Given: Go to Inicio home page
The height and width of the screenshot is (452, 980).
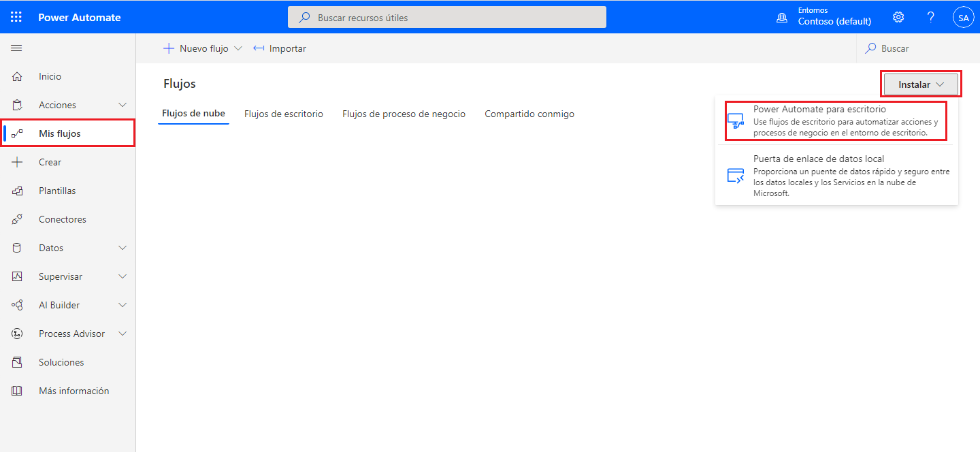Looking at the screenshot, I should [50, 76].
